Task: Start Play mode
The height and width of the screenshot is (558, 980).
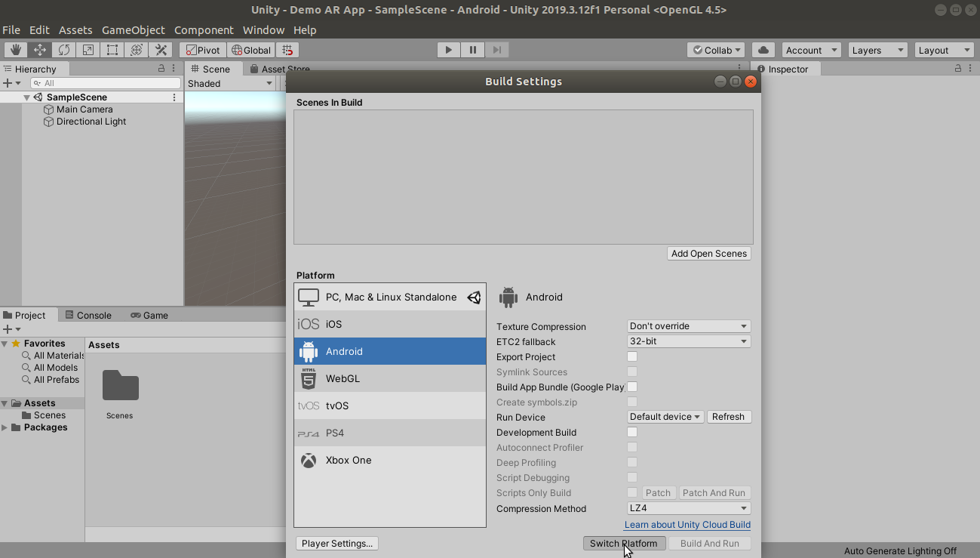Action: [x=449, y=50]
